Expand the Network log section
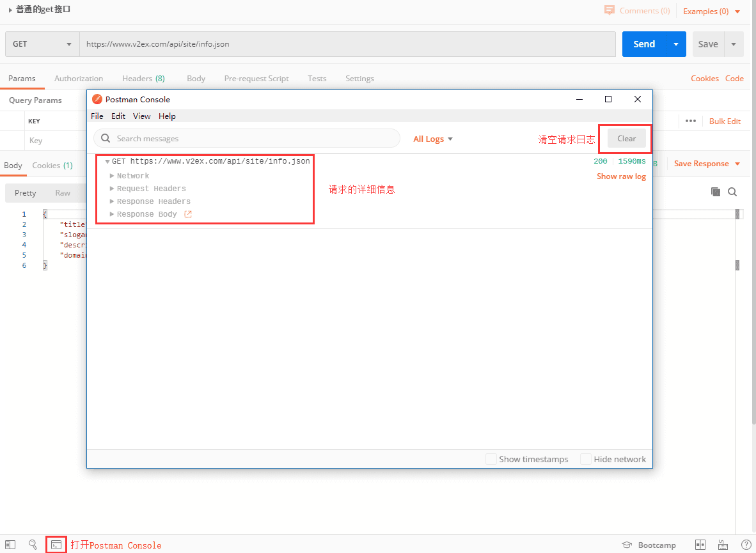This screenshot has width=756, height=553. 112,176
